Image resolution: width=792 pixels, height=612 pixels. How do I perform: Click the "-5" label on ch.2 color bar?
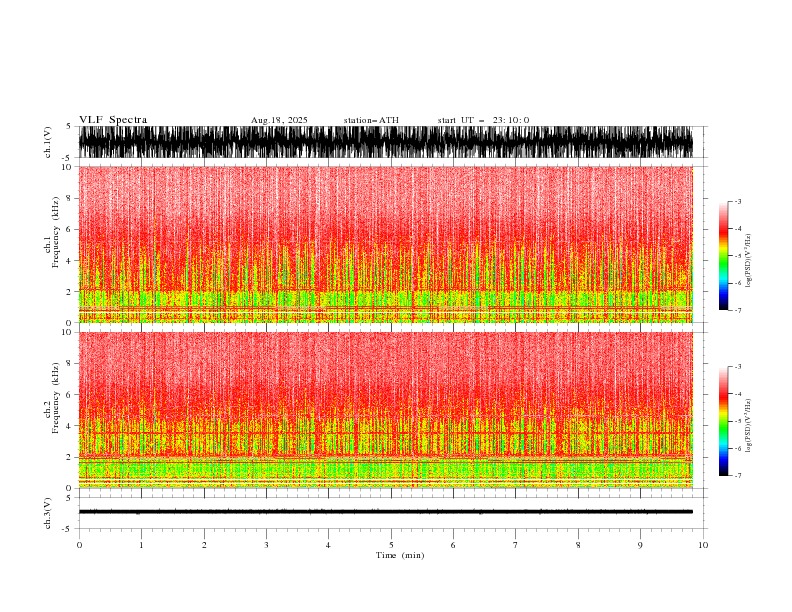pos(738,421)
